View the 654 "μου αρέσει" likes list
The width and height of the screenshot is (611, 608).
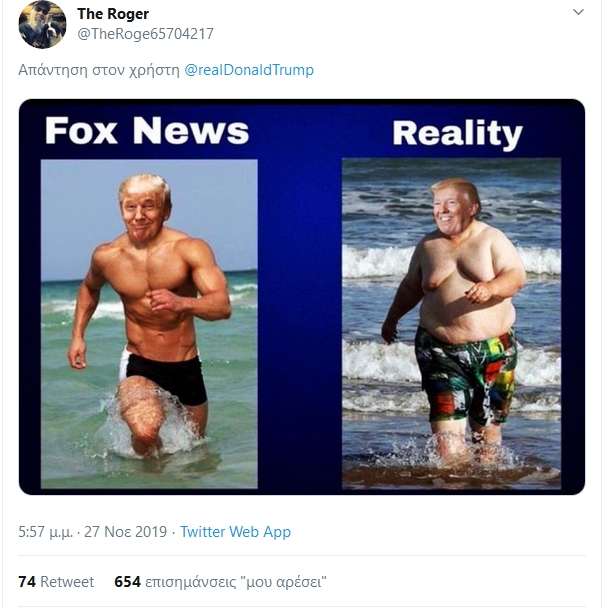221,582
